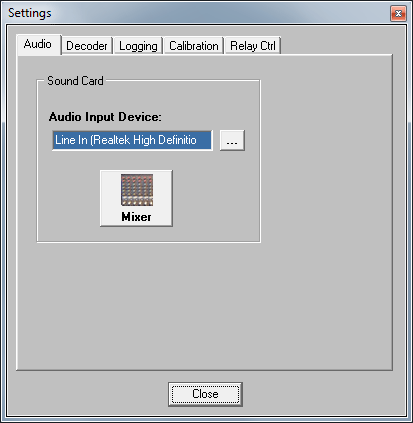
Task: Click the red X window close icon
Action: pos(398,14)
